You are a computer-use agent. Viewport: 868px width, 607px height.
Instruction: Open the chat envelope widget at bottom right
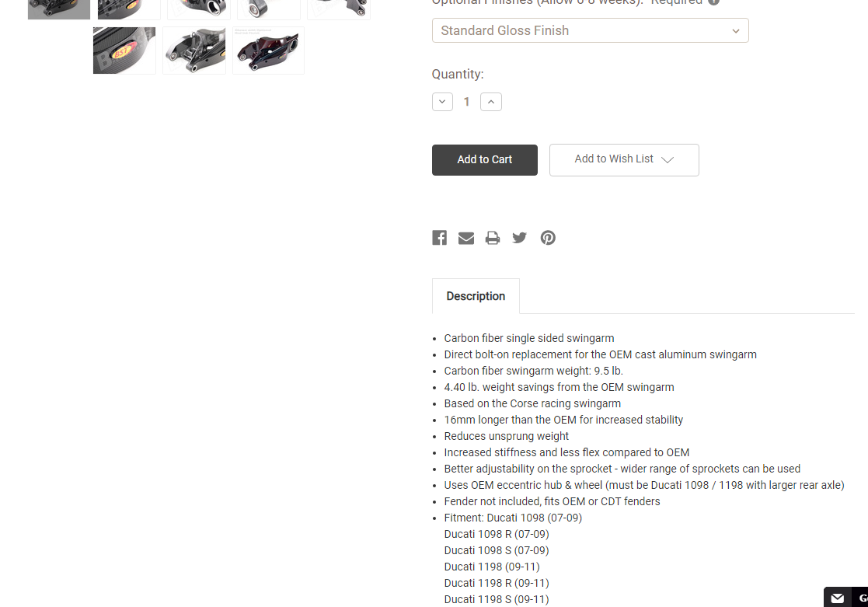pos(838,598)
